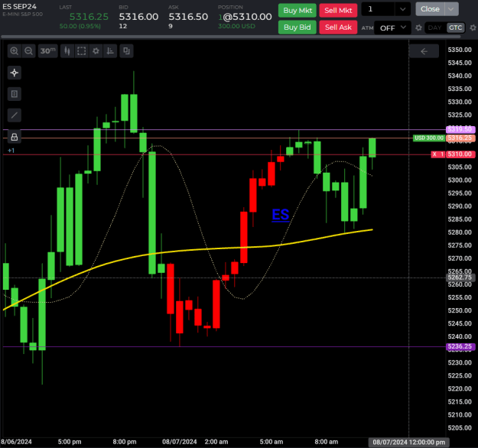Open the indicators axis icon
478x448 pixels.
pyautogui.click(x=110, y=51)
